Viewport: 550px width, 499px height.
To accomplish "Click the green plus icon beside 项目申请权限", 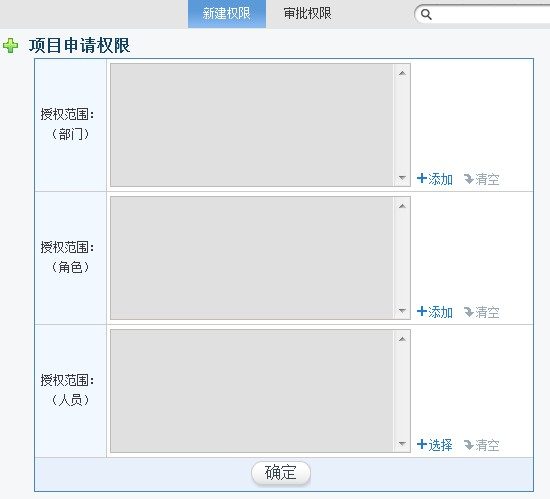I will [x=11, y=46].
